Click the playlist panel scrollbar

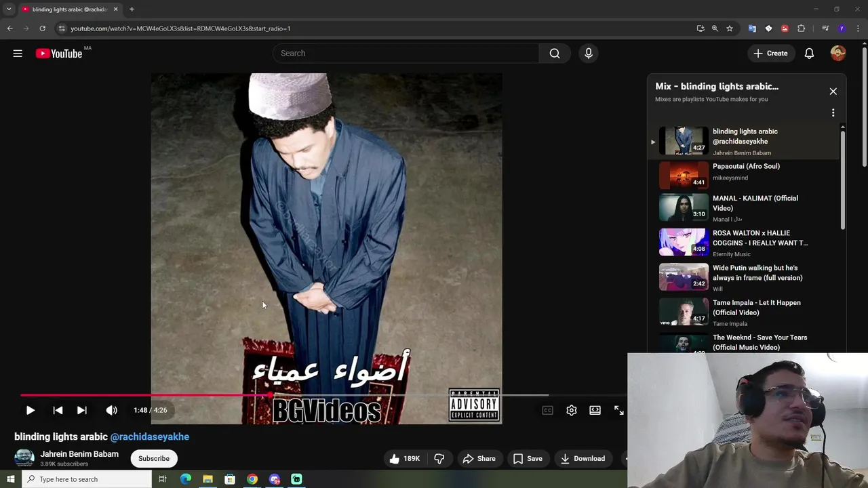(x=843, y=180)
